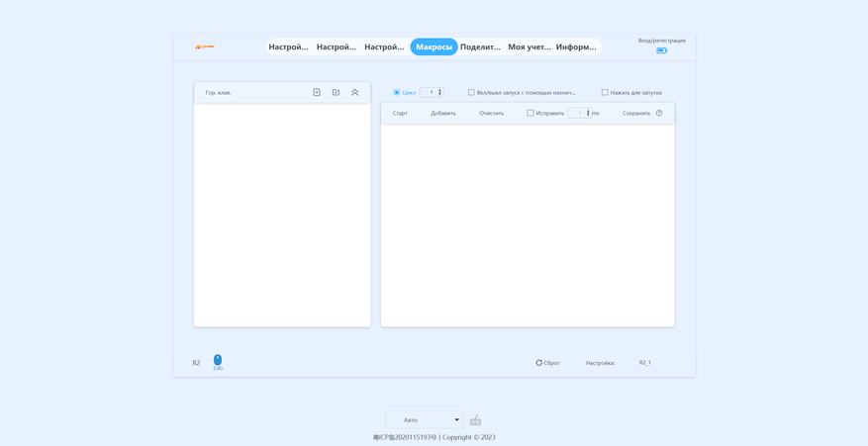Open the Моя учетная запись tab
Screen dimensions: 868x446
tap(530, 47)
